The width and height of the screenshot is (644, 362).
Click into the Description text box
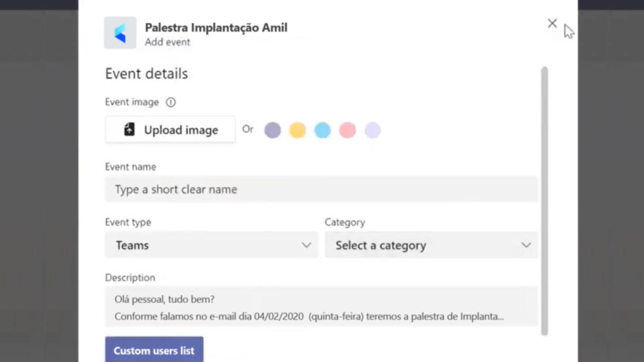coord(321,307)
